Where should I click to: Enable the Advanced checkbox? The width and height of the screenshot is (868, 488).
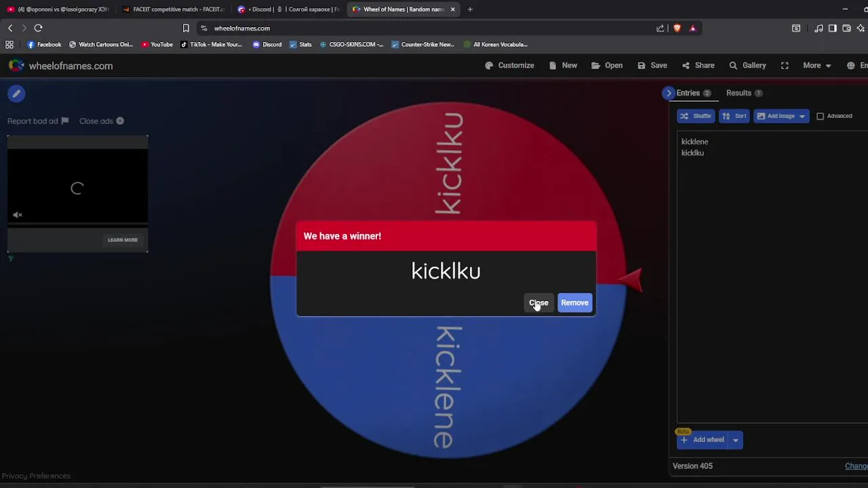coord(820,116)
